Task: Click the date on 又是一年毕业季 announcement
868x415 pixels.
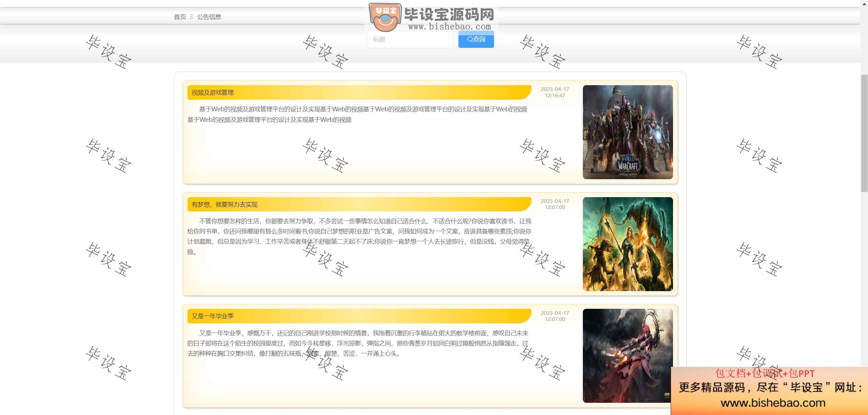Action: click(x=555, y=316)
